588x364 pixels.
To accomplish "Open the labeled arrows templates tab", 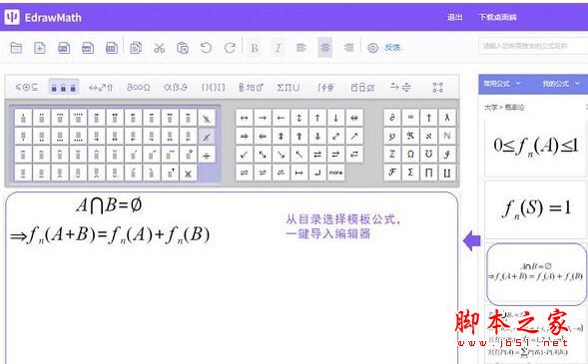I will click(x=400, y=87).
